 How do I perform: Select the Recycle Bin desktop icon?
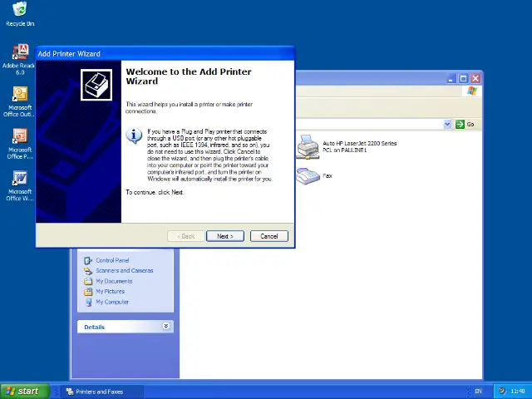tap(20, 14)
